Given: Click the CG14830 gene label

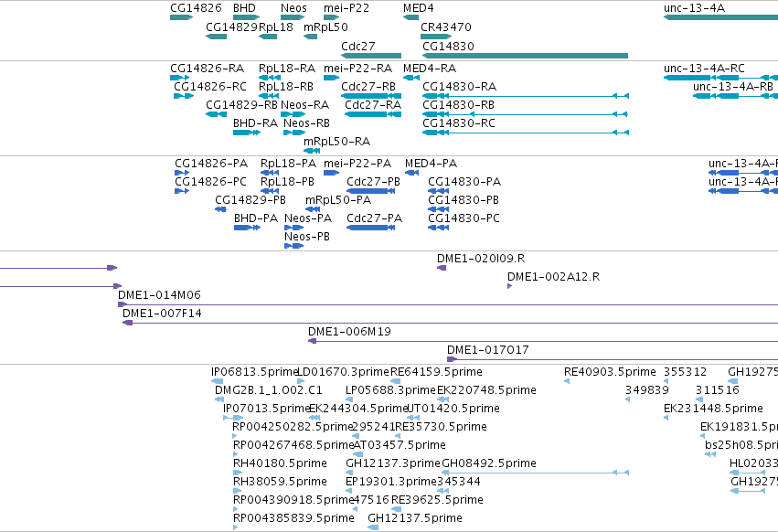Looking at the screenshot, I should click(x=448, y=46).
